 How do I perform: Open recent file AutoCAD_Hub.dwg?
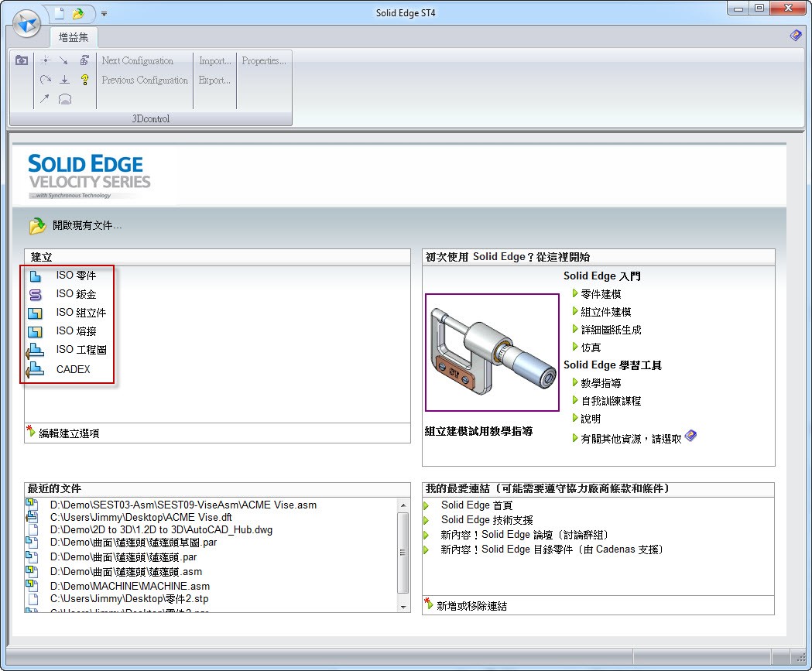click(x=161, y=529)
